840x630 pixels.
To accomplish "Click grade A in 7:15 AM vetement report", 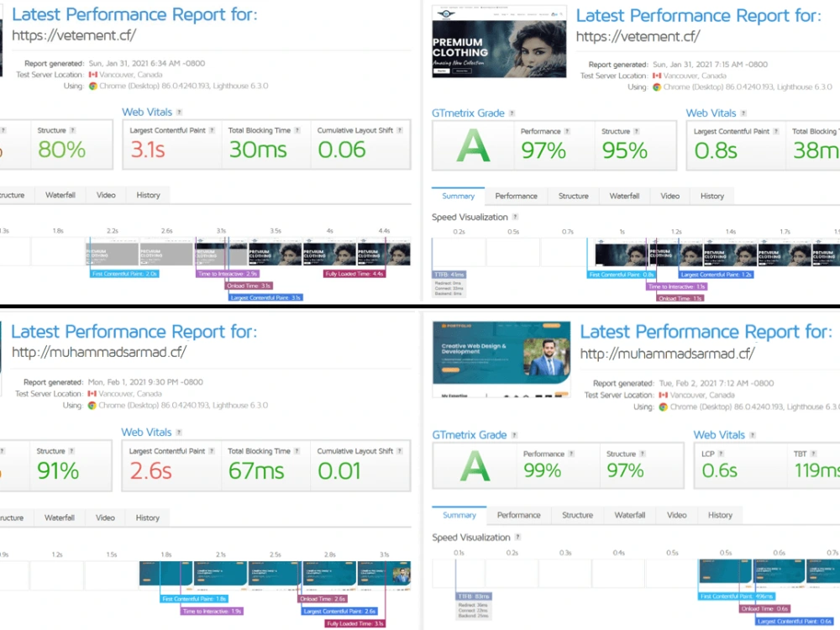I will [x=473, y=145].
